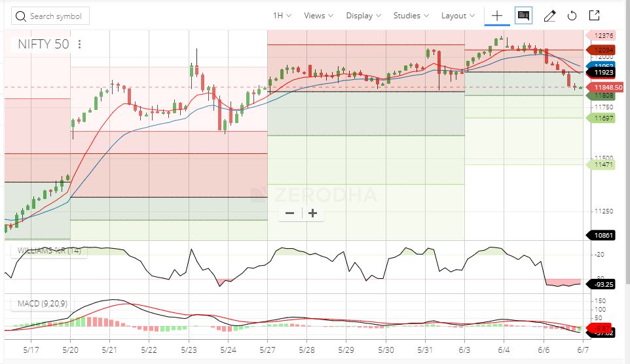The image size is (630, 364).
Task: Expand the Studies dropdown menu
Action: (x=411, y=16)
